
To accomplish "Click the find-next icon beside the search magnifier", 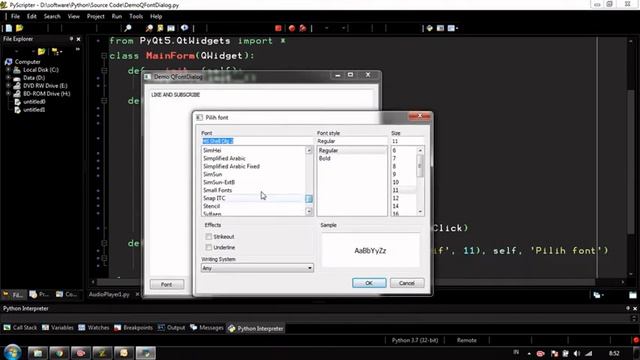I will (149, 28).
